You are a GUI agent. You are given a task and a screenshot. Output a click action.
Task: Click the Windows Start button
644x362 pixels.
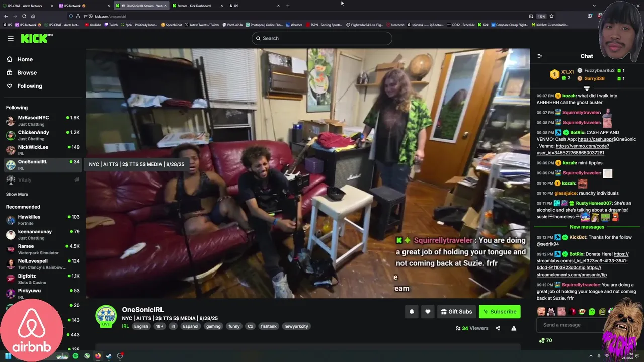[x=8, y=356]
